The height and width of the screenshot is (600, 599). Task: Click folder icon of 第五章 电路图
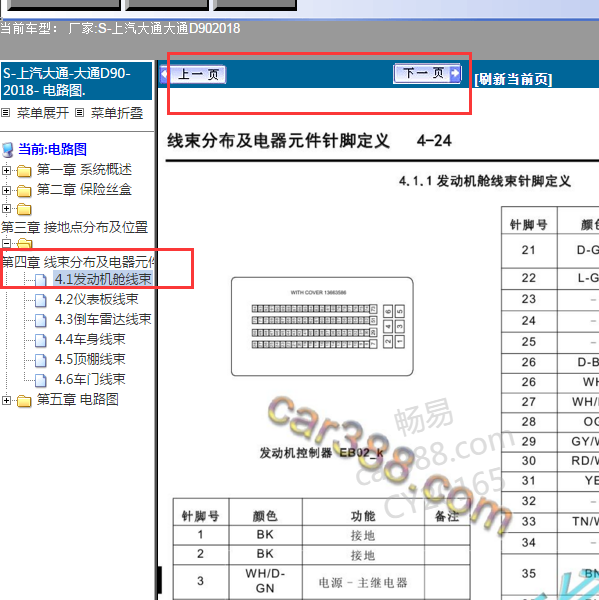[24, 401]
